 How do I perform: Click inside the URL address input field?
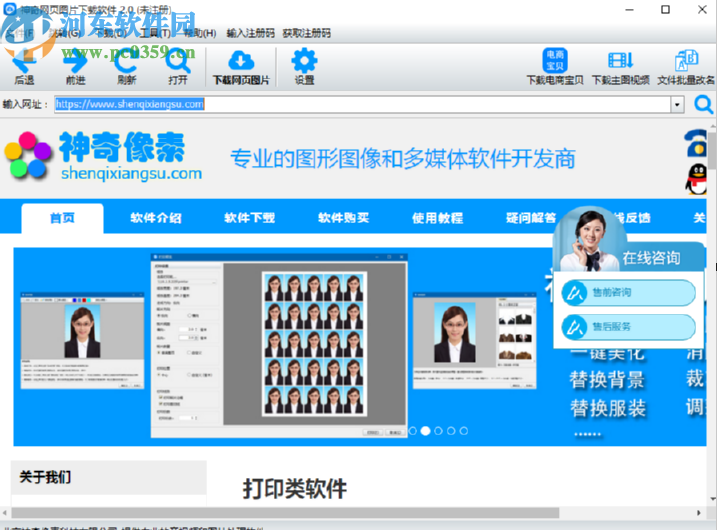[363, 104]
